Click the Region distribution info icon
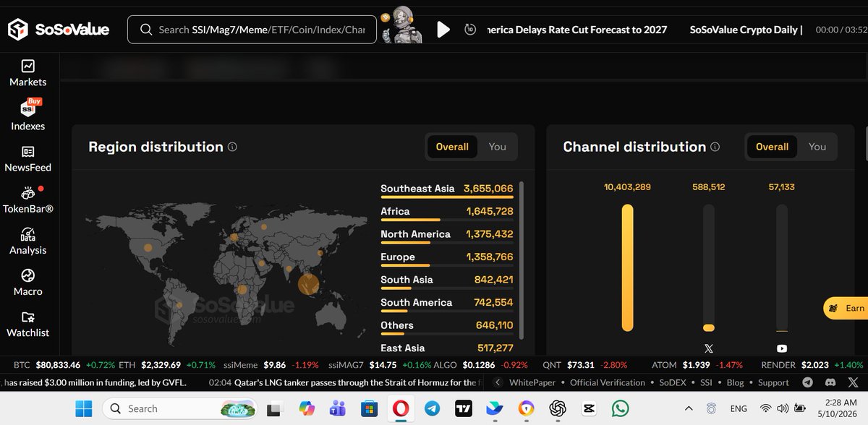The width and height of the screenshot is (868, 425). 232,147
